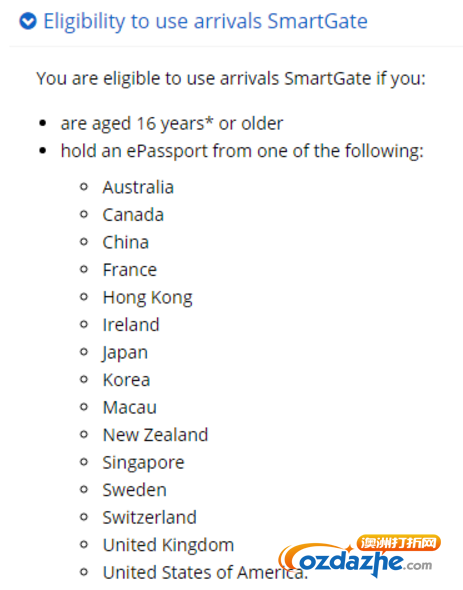
Task: Click the United Kingdom list entry
Action: 168,545
